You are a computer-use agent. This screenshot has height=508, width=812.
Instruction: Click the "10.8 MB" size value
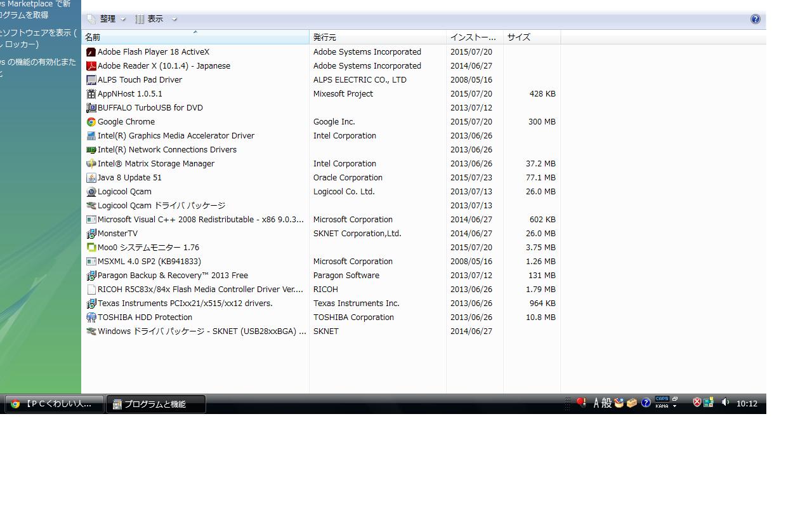540,317
